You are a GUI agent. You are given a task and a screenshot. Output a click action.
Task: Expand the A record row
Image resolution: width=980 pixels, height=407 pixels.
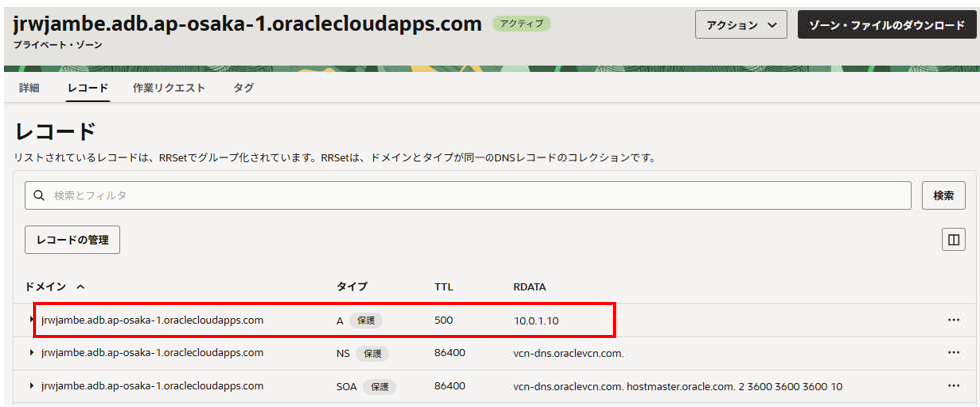(32, 320)
